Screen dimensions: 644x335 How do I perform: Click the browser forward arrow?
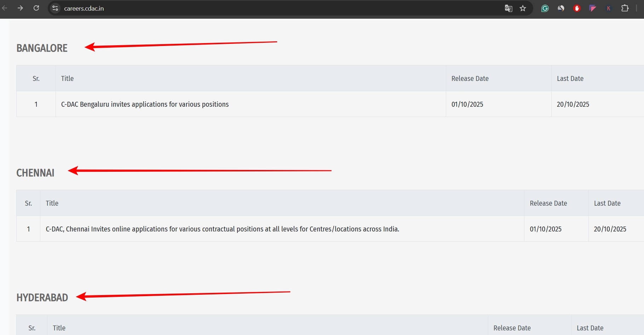[x=20, y=8]
